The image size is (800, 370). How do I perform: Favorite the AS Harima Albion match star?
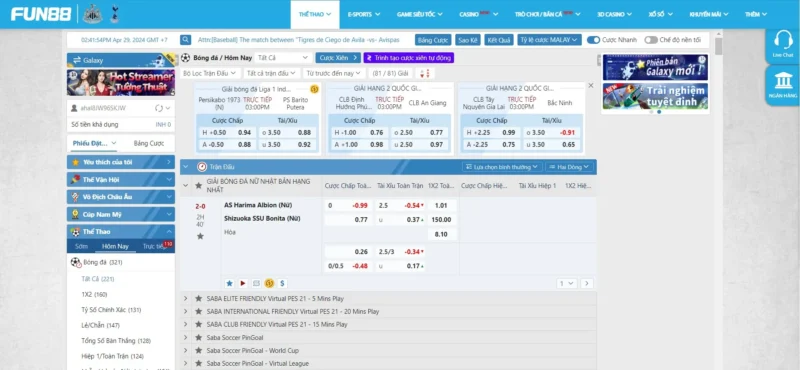point(201,236)
